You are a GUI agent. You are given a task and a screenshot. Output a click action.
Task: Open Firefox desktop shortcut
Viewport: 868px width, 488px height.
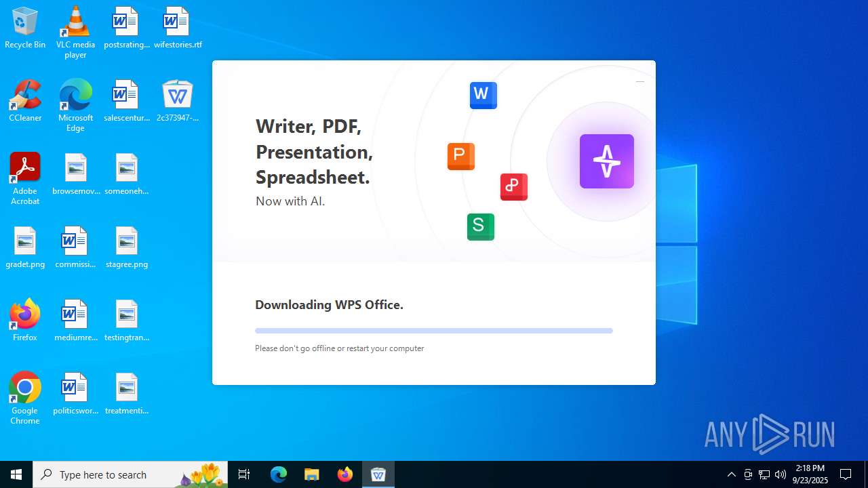point(25,321)
